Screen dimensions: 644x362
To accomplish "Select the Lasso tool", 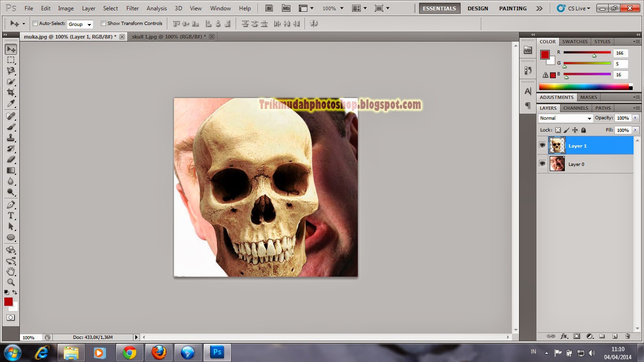I will coord(11,71).
